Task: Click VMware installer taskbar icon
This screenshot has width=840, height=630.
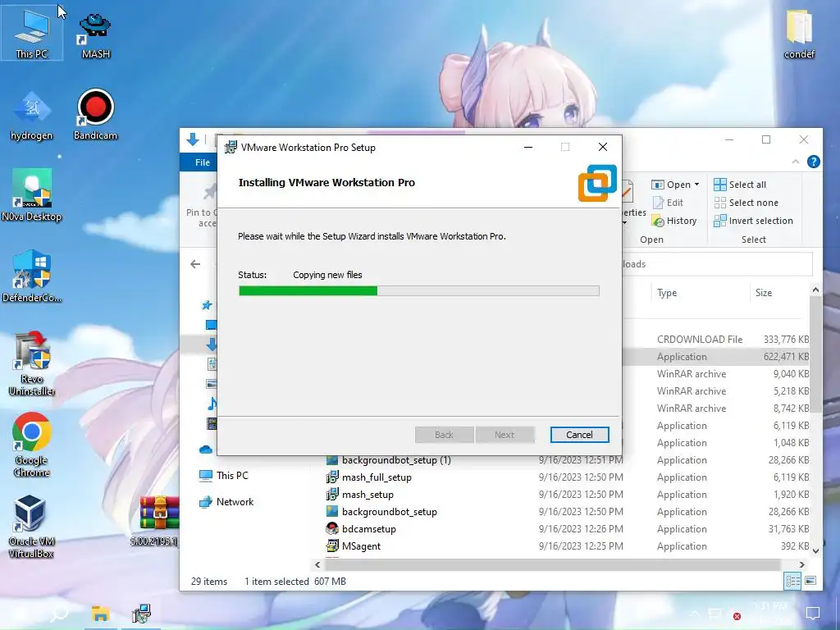Action: point(141,614)
